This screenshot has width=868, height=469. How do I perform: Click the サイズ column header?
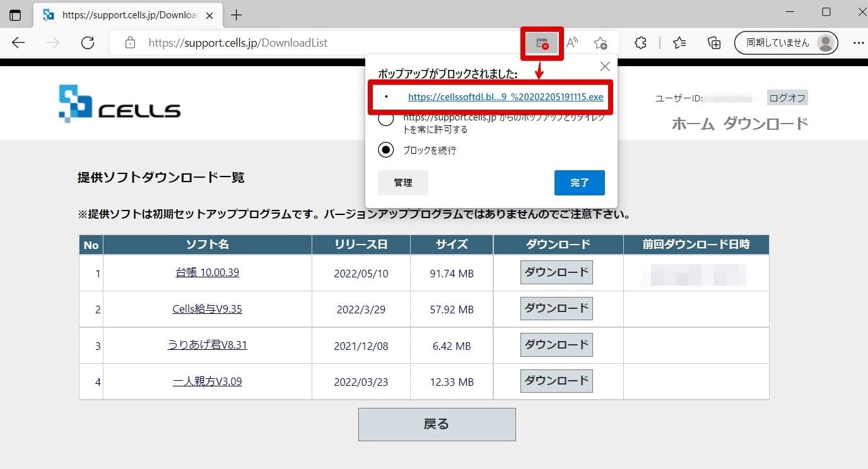(452, 245)
